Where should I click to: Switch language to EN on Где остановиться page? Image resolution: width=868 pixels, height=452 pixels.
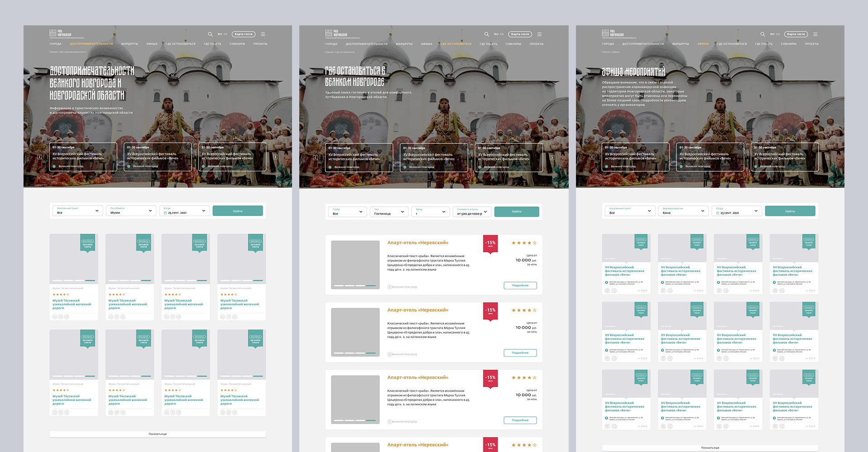coord(502,34)
